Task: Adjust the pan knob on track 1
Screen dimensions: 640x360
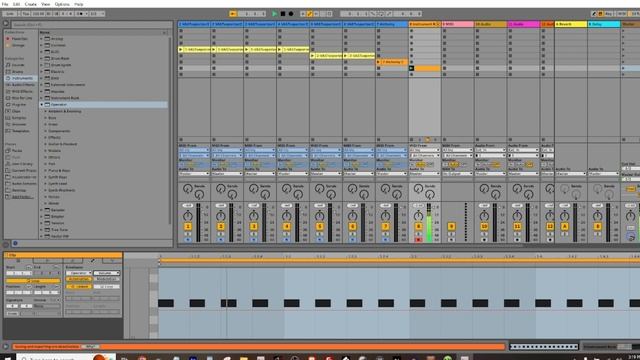Action: tap(188, 216)
